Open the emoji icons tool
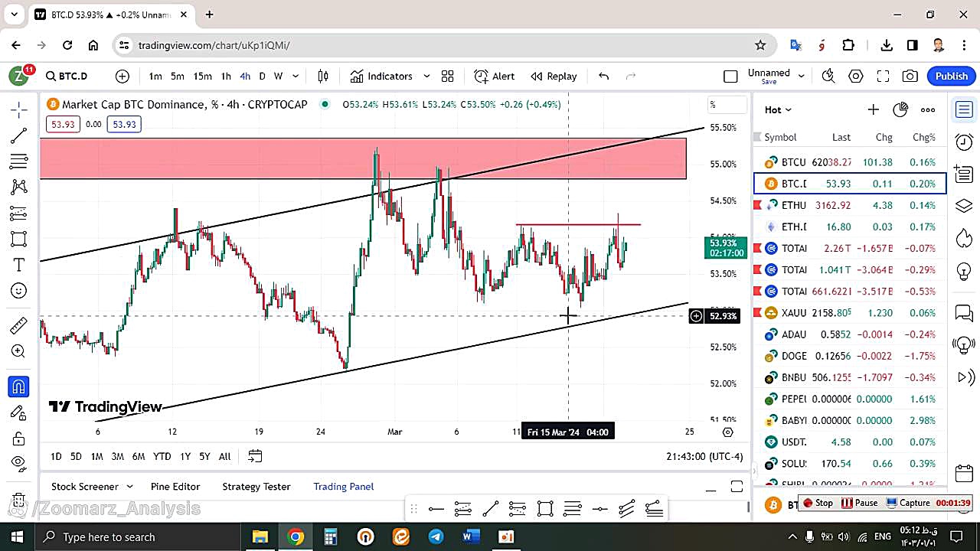This screenshot has height=551, width=980. click(19, 291)
